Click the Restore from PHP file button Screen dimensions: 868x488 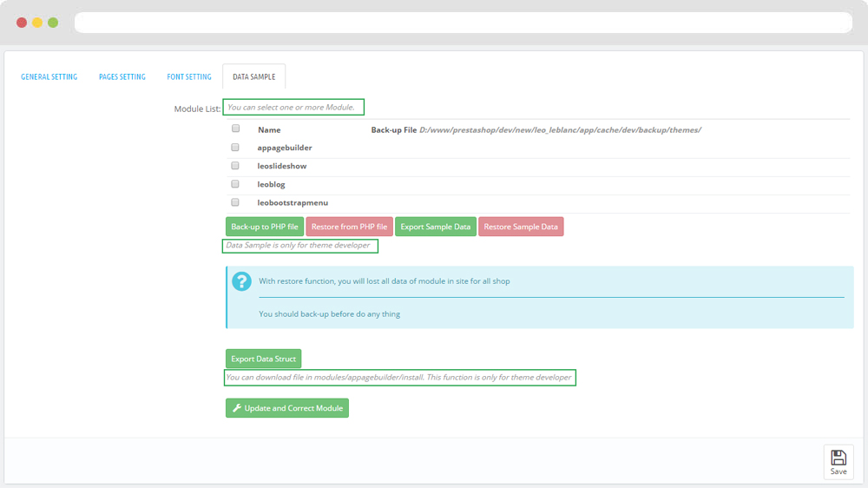click(x=349, y=227)
